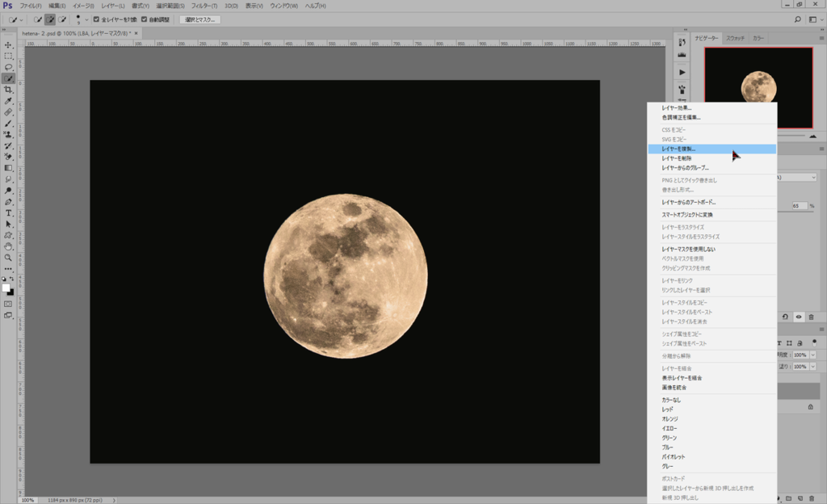Click the 選択とマスク... button
This screenshot has height=504, width=827.
(x=199, y=19)
